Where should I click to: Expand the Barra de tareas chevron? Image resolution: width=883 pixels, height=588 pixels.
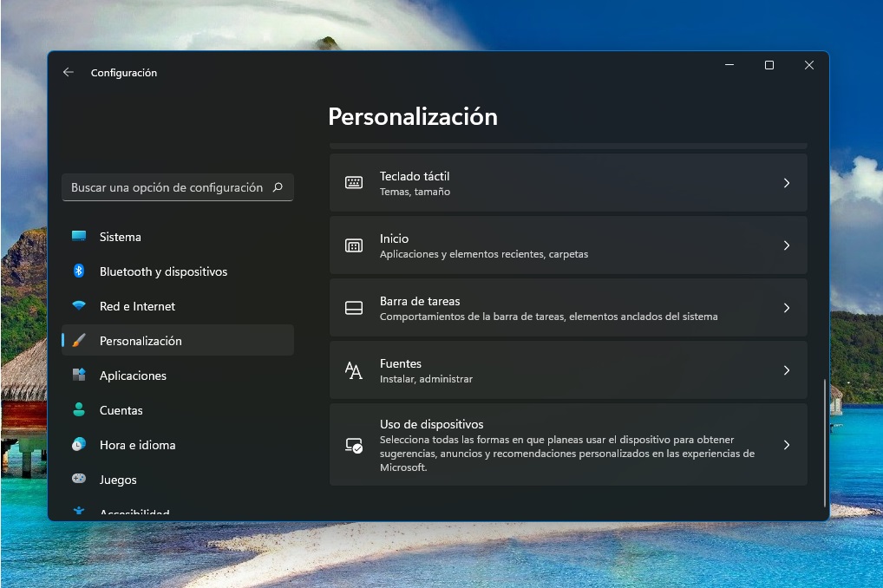(787, 307)
